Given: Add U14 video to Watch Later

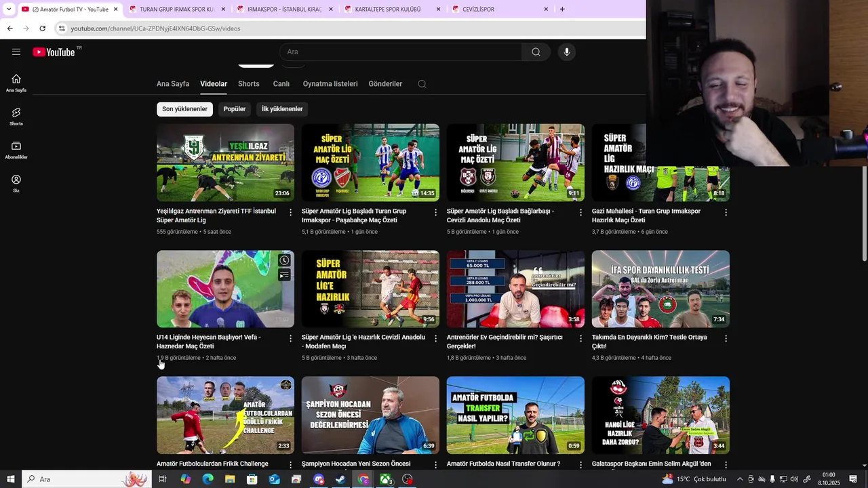Looking at the screenshot, I should point(284,261).
